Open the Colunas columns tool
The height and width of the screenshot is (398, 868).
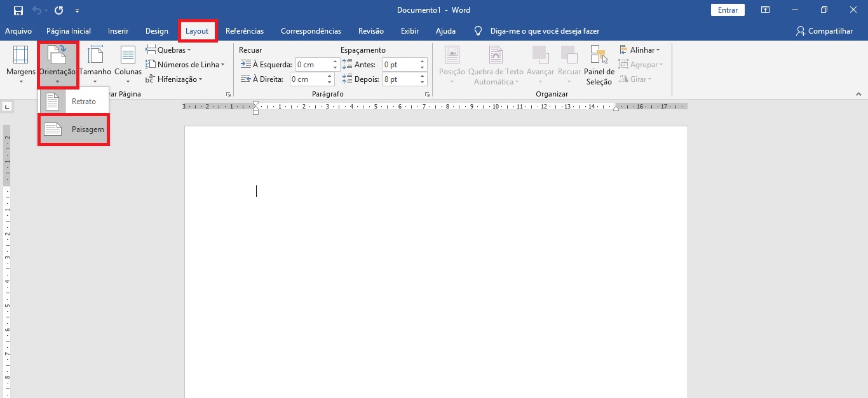click(128, 65)
